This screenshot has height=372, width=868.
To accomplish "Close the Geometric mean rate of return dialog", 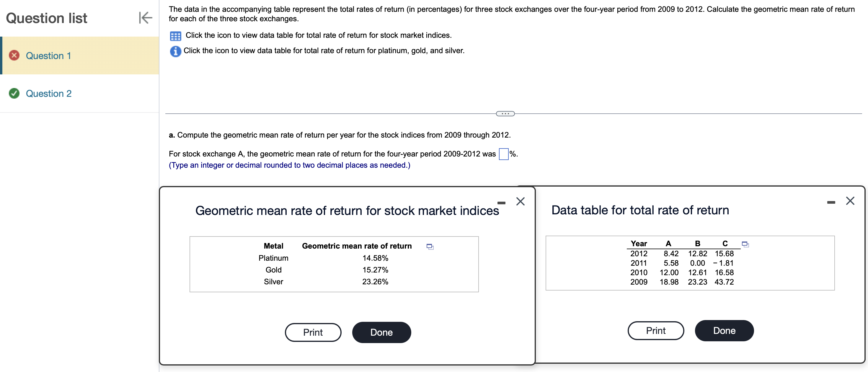I will 520,201.
